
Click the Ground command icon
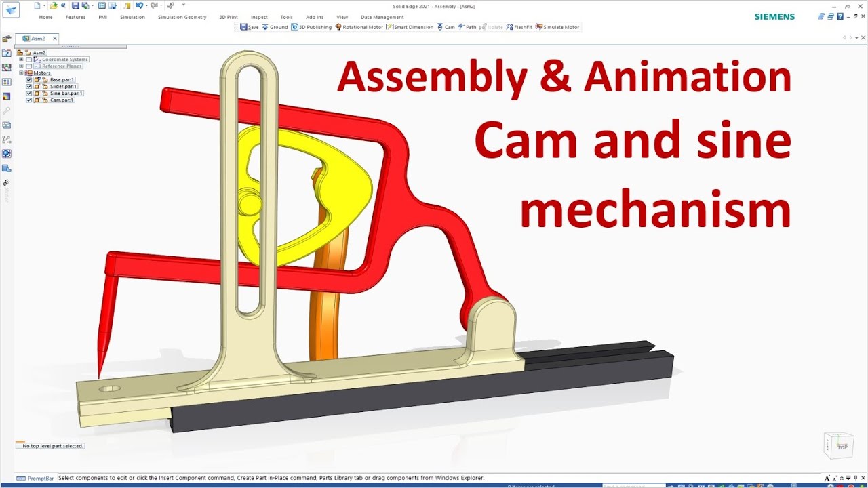tap(265, 27)
